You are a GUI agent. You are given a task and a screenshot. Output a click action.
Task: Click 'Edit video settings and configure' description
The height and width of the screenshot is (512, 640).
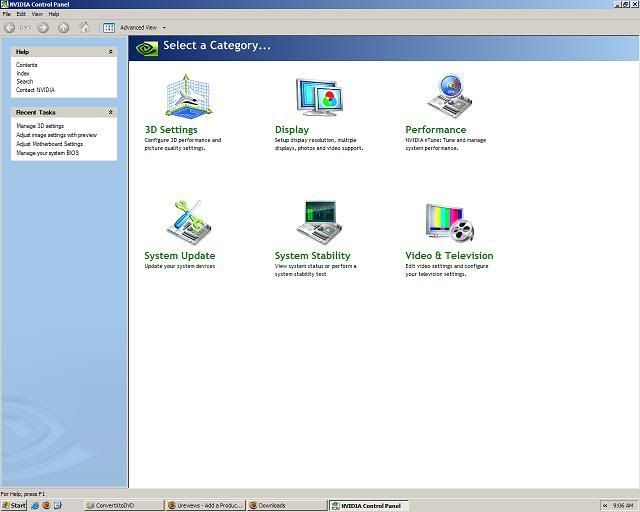pyautogui.click(x=447, y=270)
